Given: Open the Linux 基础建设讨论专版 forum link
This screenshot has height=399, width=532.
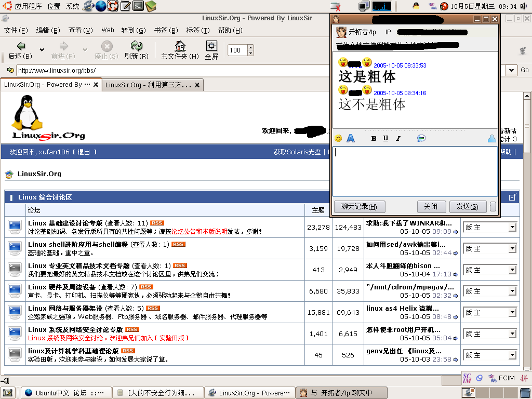Looking at the screenshot, I should 65,223.
